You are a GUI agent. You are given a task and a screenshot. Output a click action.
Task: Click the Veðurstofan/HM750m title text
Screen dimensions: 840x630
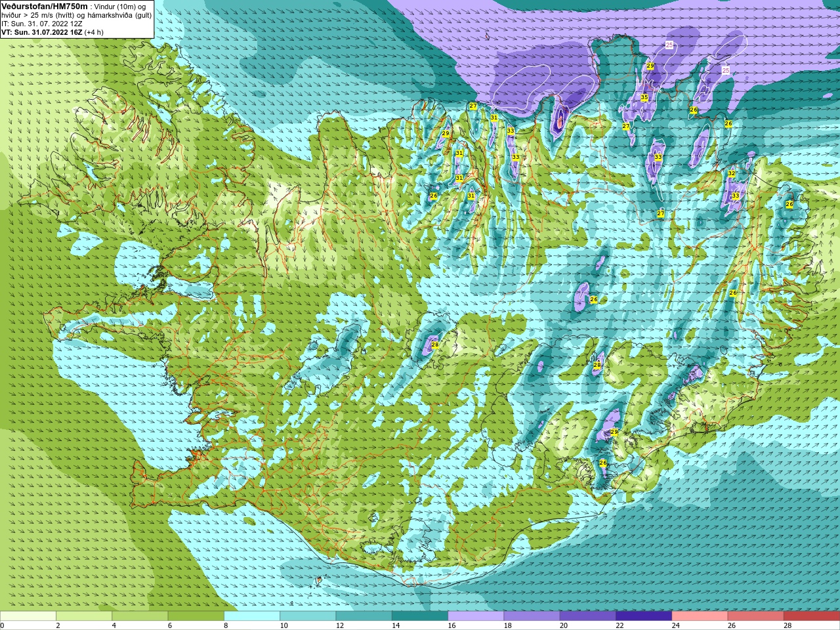coord(44,6)
